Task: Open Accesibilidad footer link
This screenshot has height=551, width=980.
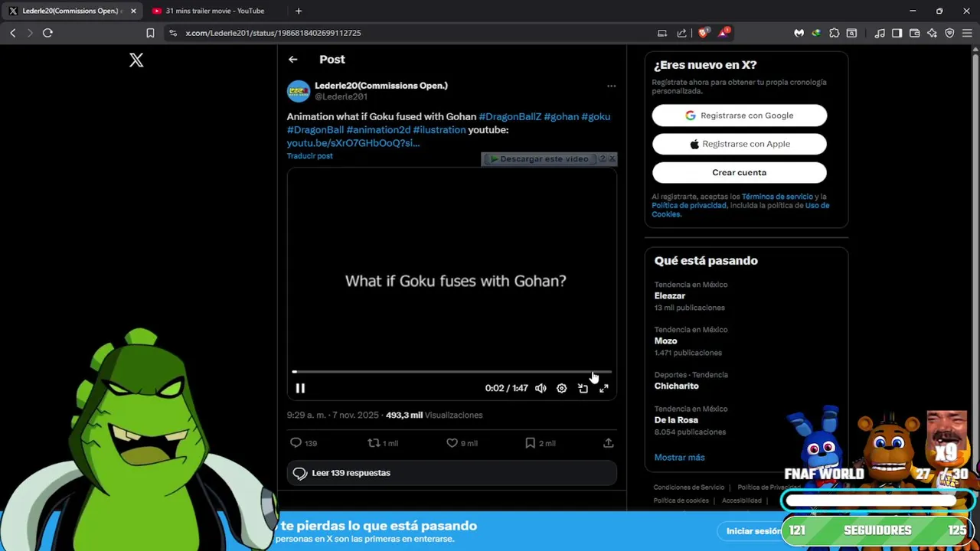Action: coord(742,500)
